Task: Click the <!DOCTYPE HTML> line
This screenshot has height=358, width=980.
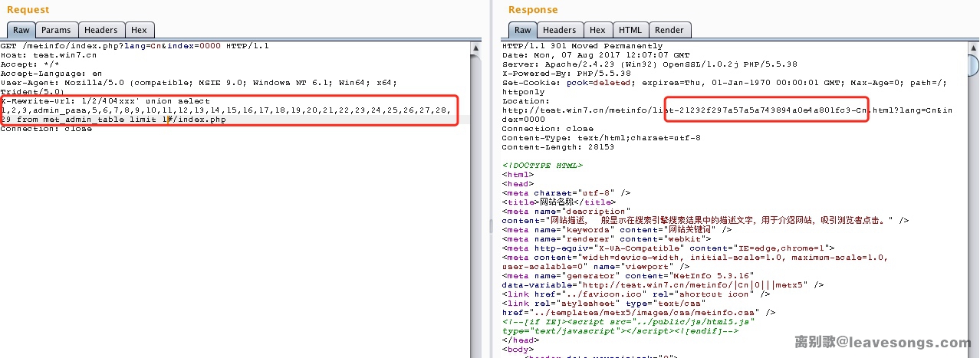Action: coord(542,165)
